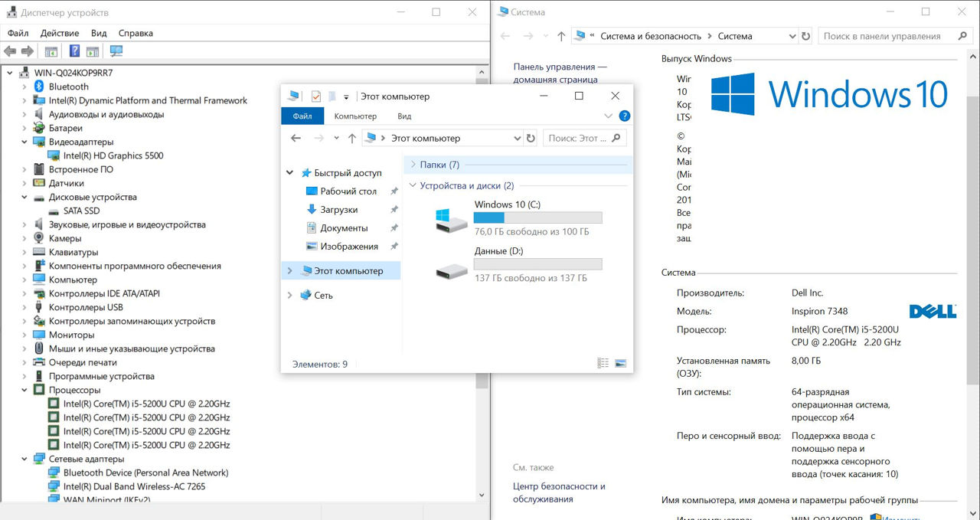The width and height of the screenshot is (980, 520).
Task: Go up one level in Explorer
Action: 351,139
